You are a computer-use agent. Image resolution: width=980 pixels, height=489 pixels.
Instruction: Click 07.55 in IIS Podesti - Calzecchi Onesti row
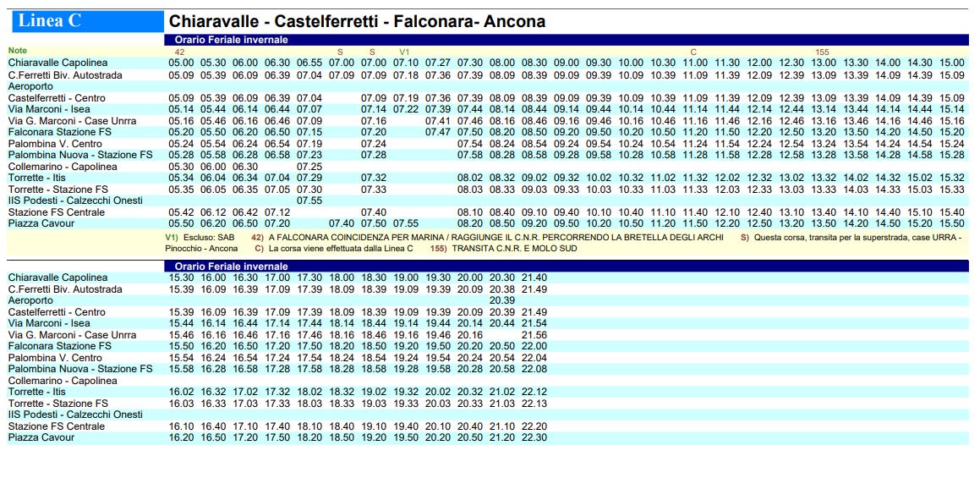309,201
